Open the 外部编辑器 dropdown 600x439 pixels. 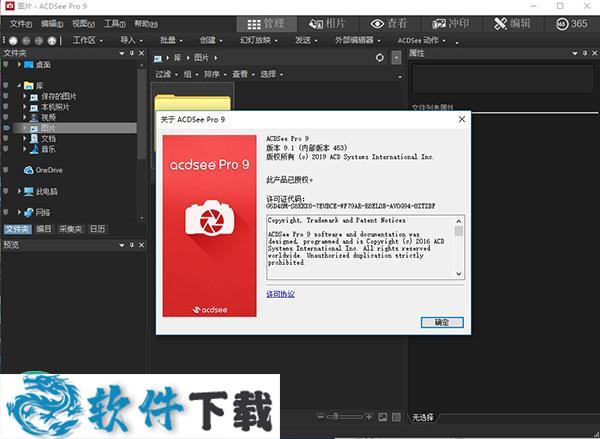click(358, 40)
